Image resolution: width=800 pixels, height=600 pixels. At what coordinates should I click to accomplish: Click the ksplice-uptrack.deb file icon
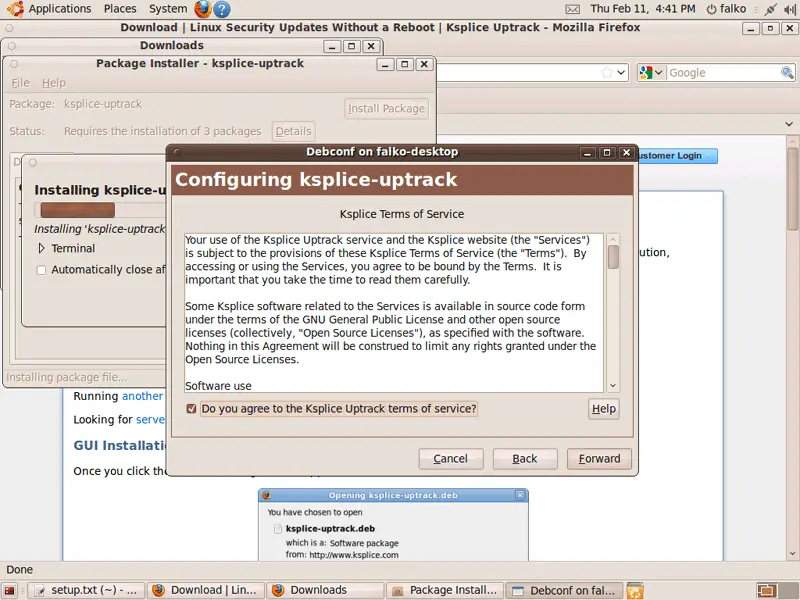(278, 529)
